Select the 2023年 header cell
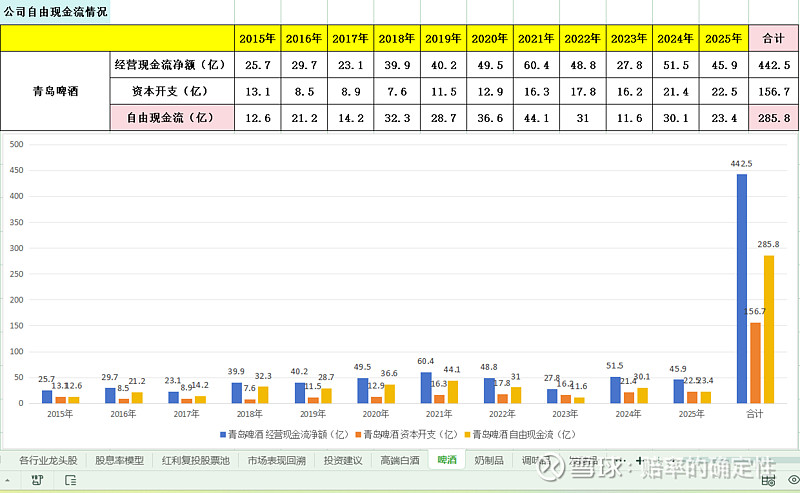800x493 pixels. tap(629, 38)
